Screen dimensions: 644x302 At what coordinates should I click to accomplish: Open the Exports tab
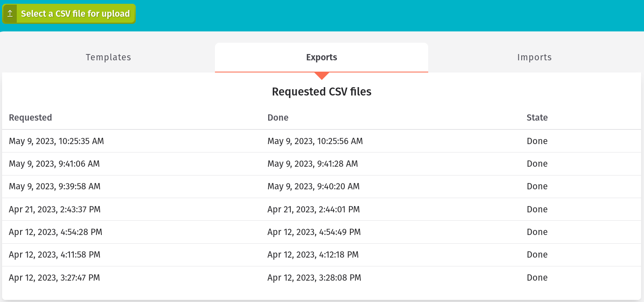pyautogui.click(x=322, y=57)
